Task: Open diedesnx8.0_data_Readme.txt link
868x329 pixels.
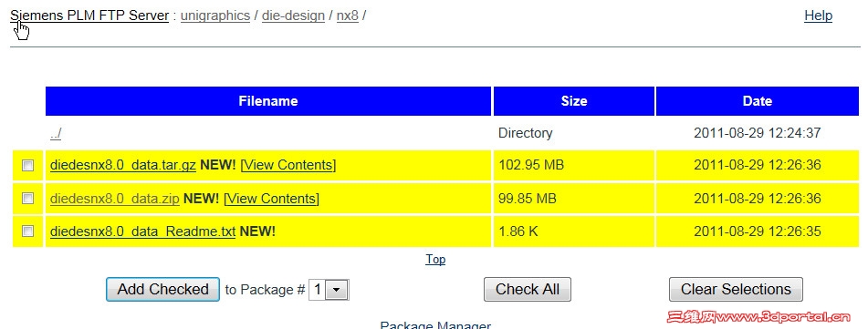Action: (x=142, y=231)
